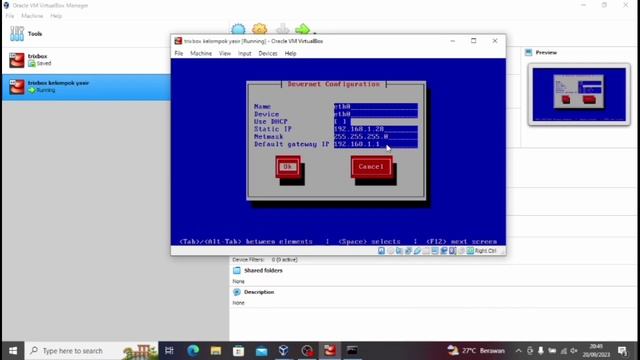Image resolution: width=640 pixels, height=360 pixels.
Task: Click USB devices status icon
Action: point(417,251)
